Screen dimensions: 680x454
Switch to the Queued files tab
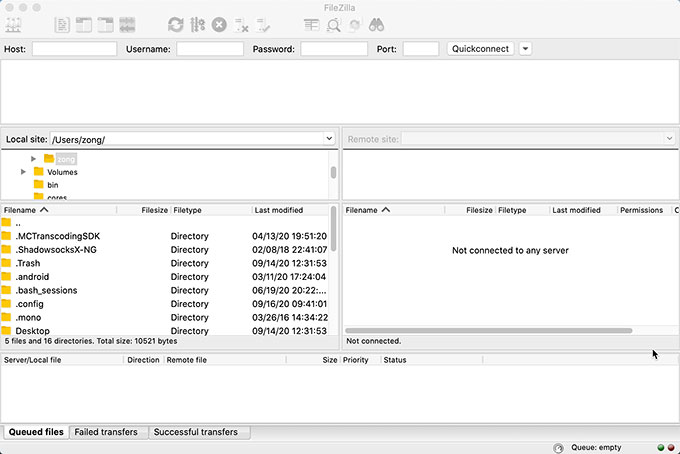pos(36,432)
